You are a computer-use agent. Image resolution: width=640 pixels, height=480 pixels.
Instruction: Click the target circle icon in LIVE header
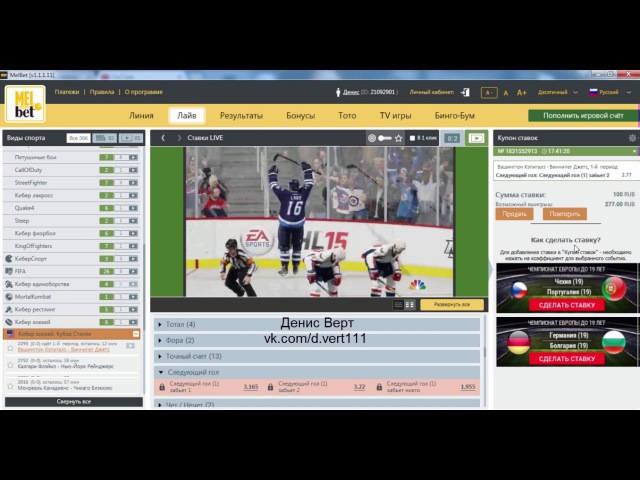[x=371, y=138]
